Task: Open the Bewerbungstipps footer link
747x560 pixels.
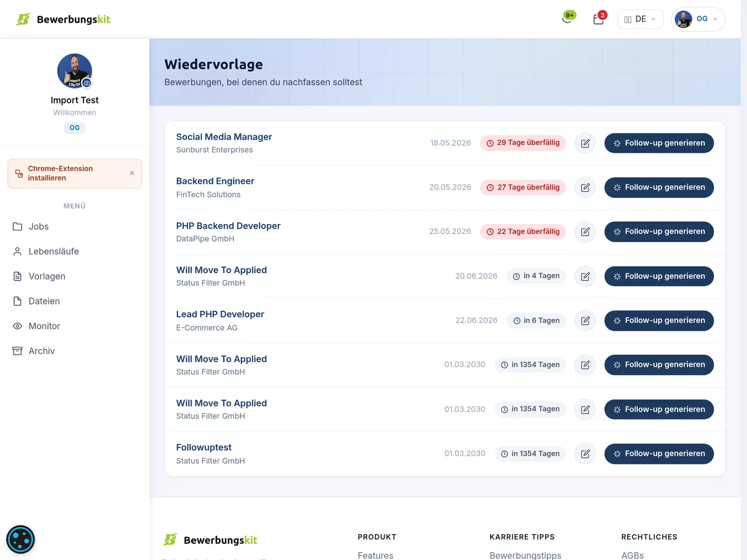Action: point(525,555)
